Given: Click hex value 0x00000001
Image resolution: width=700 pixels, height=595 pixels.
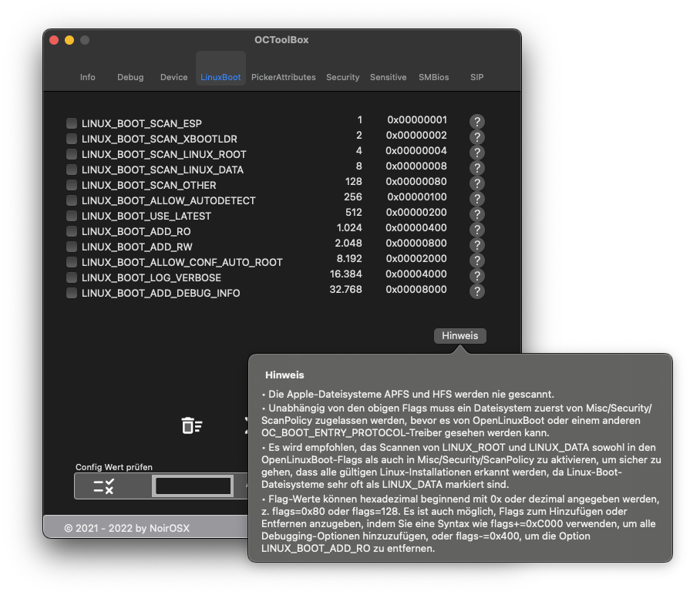Looking at the screenshot, I should coord(417,119).
